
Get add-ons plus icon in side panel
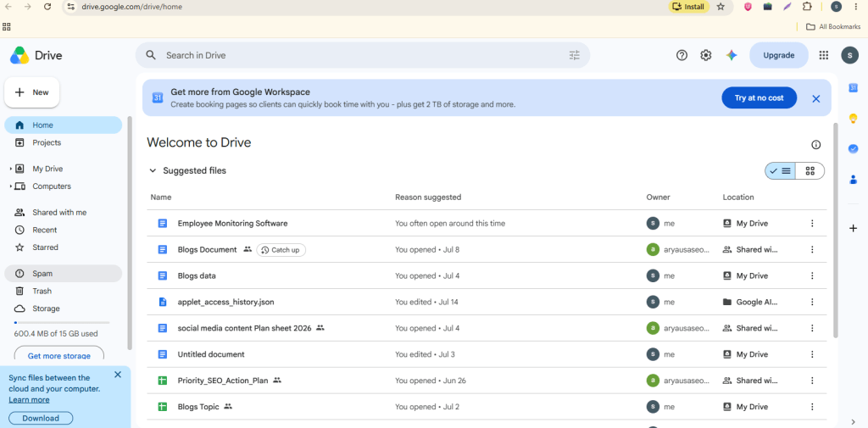point(853,228)
